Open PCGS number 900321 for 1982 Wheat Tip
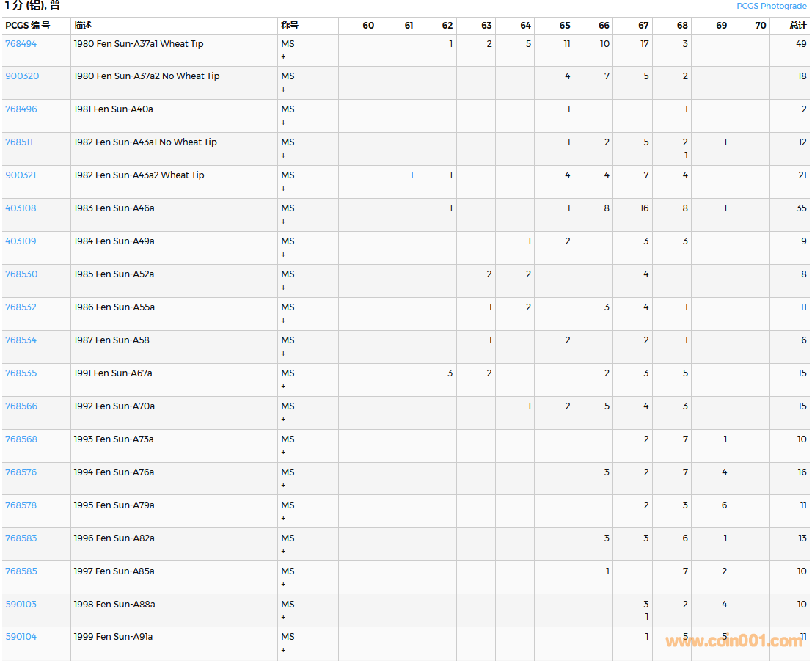 point(21,175)
